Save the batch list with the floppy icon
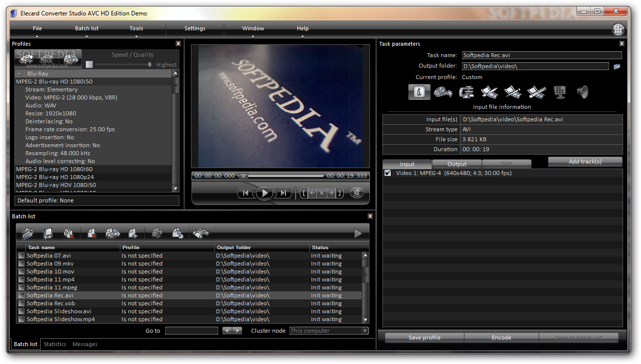This screenshot has width=641, height=364. coord(48,233)
